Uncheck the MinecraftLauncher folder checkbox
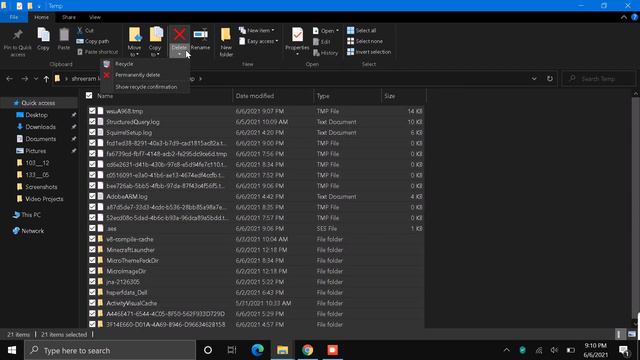640x360 pixels. tap(92, 249)
